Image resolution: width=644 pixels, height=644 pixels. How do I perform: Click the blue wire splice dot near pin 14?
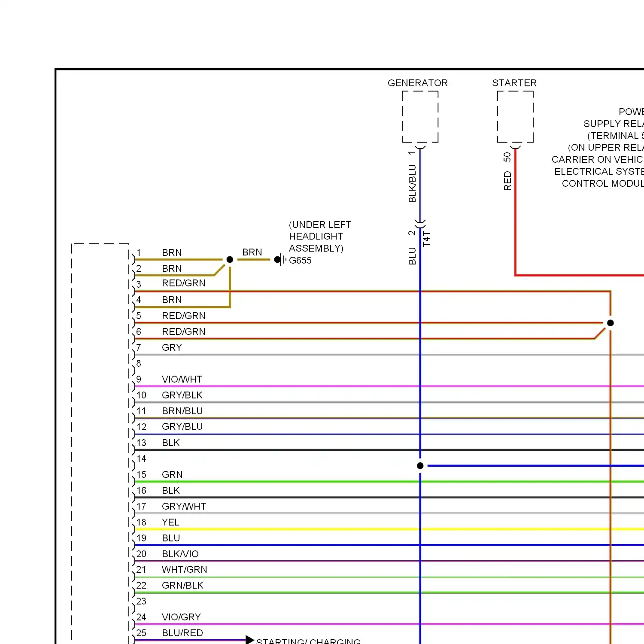click(x=420, y=465)
